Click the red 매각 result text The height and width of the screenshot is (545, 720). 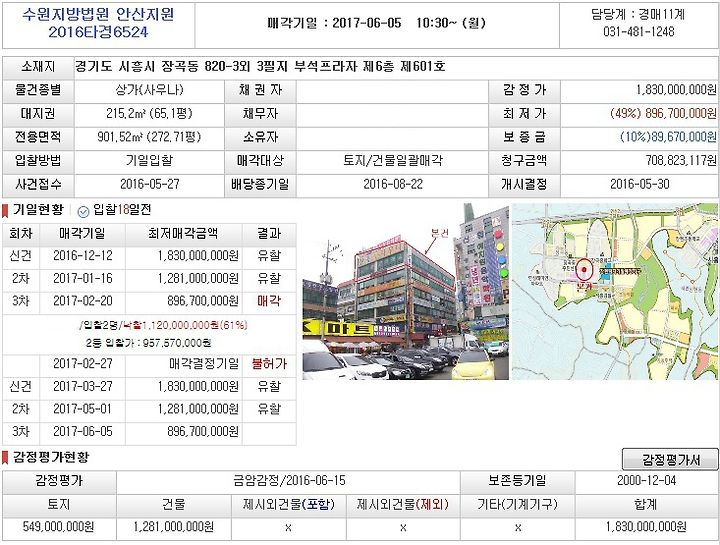(x=269, y=301)
